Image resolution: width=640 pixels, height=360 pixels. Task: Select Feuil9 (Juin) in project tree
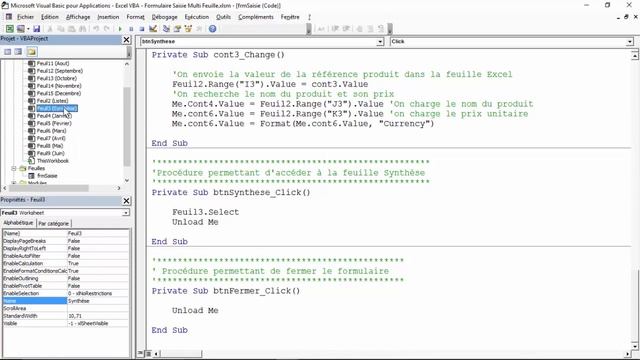point(51,153)
